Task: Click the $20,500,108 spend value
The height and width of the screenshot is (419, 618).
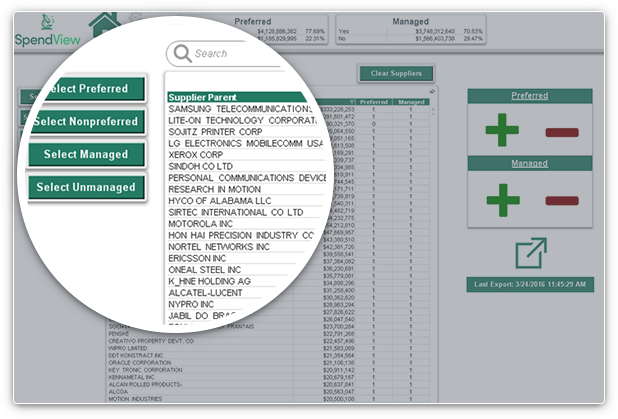Action: pos(339,399)
